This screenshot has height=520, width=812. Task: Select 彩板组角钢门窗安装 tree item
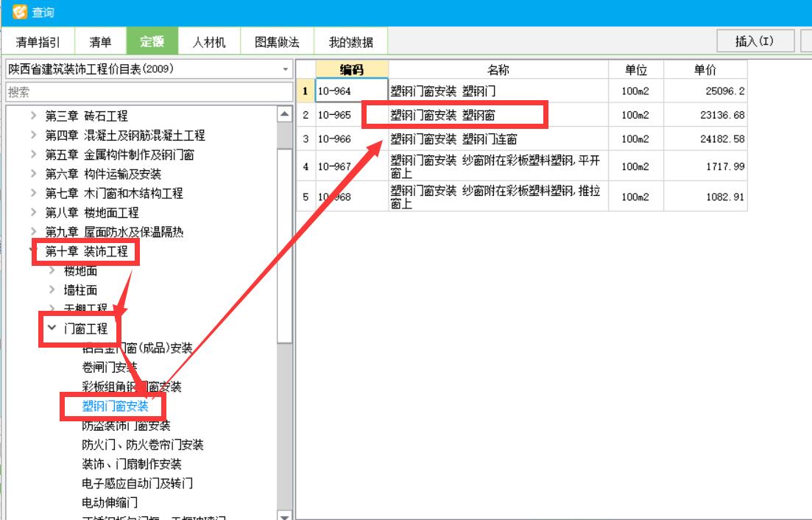coord(132,387)
